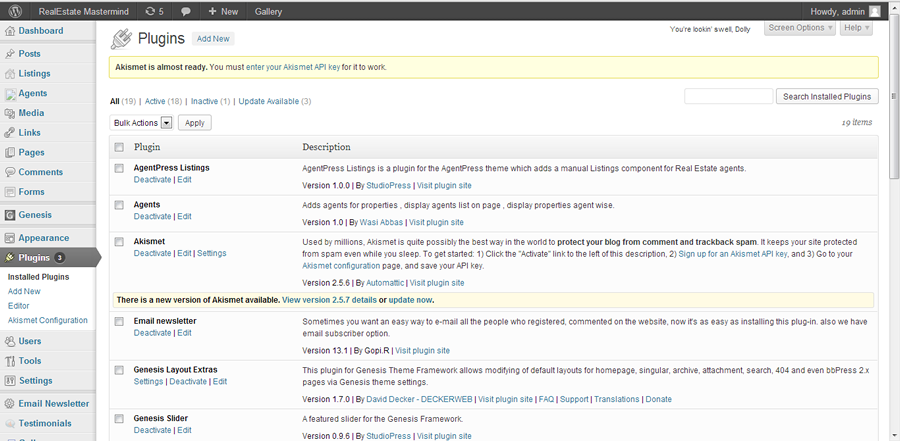Open the Add New submenu under Plugins
Image resolution: width=900 pixels, height=441 pixels.
click(x=24, y=291)
